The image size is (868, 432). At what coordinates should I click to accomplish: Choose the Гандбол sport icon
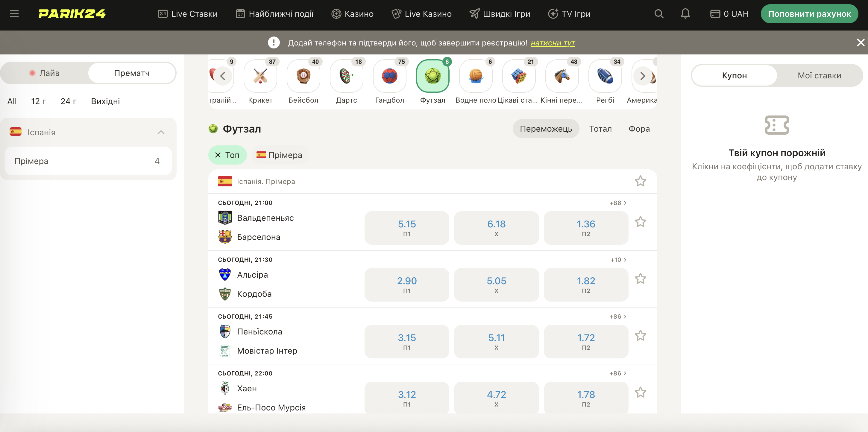click(x=389, y=76)
